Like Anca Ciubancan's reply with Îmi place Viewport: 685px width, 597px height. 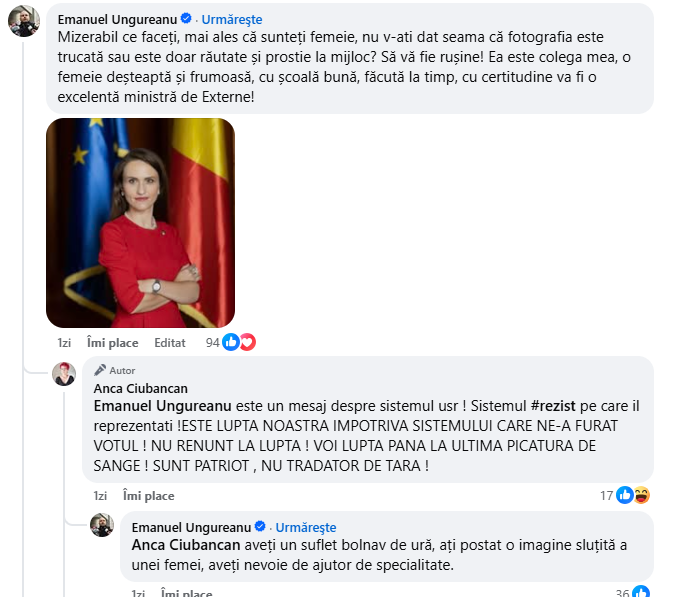pyautogui.click(x=149, y=496)
